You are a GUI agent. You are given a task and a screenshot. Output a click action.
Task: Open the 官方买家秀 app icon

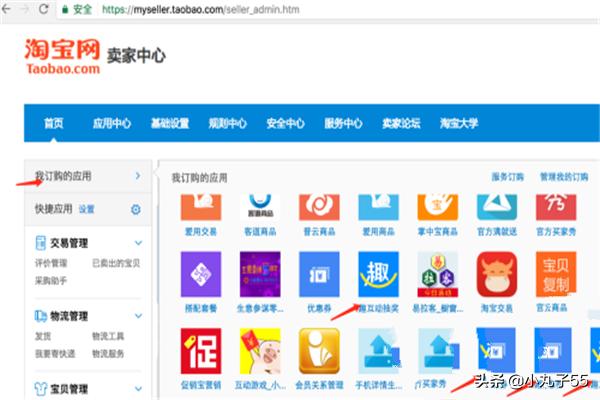tap(556, 207)
